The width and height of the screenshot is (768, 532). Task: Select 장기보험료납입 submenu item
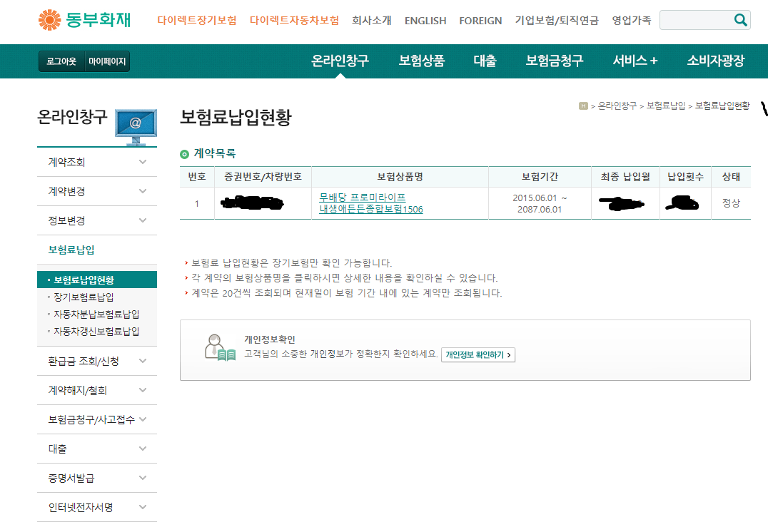click(x=84, y=297)
